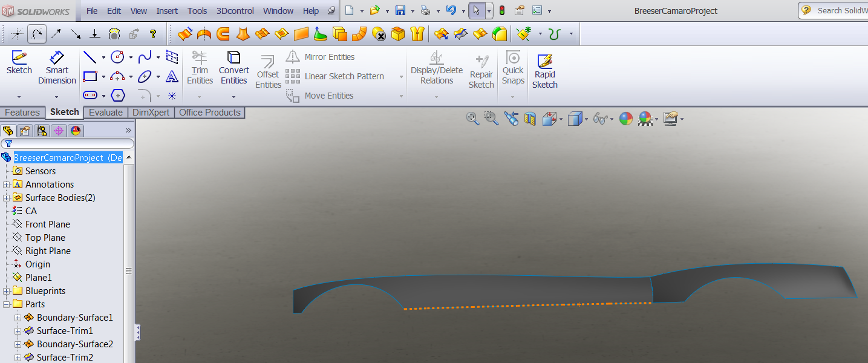Pick the Circle sketch tool

click(117, 57)
